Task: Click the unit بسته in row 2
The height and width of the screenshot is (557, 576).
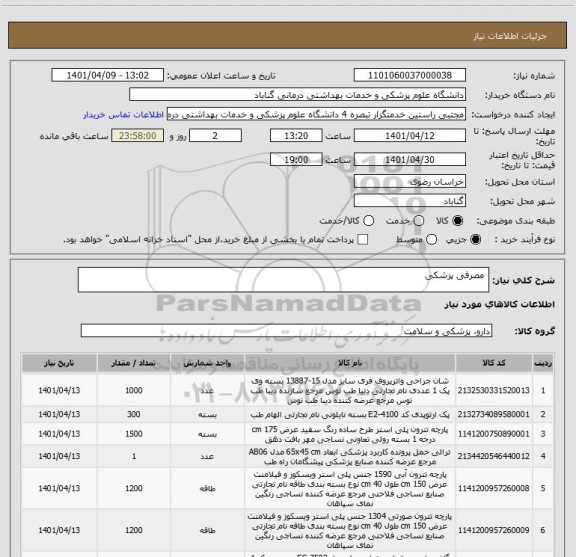Action: click(x=207, y=414)
